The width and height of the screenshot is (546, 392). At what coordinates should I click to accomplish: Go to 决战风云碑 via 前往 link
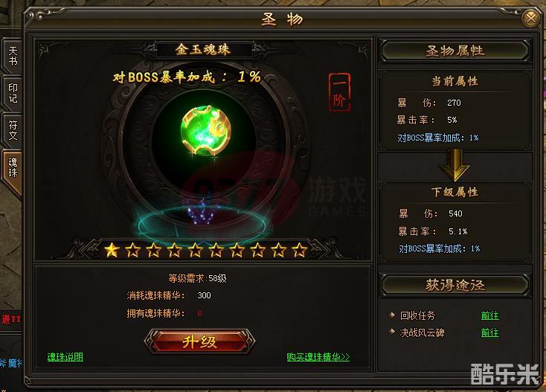coord(489,332)
